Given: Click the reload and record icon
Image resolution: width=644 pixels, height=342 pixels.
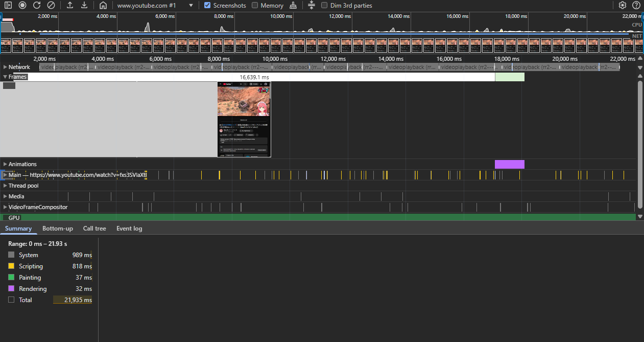Looking at the screenshot, I should pos(37,6).
